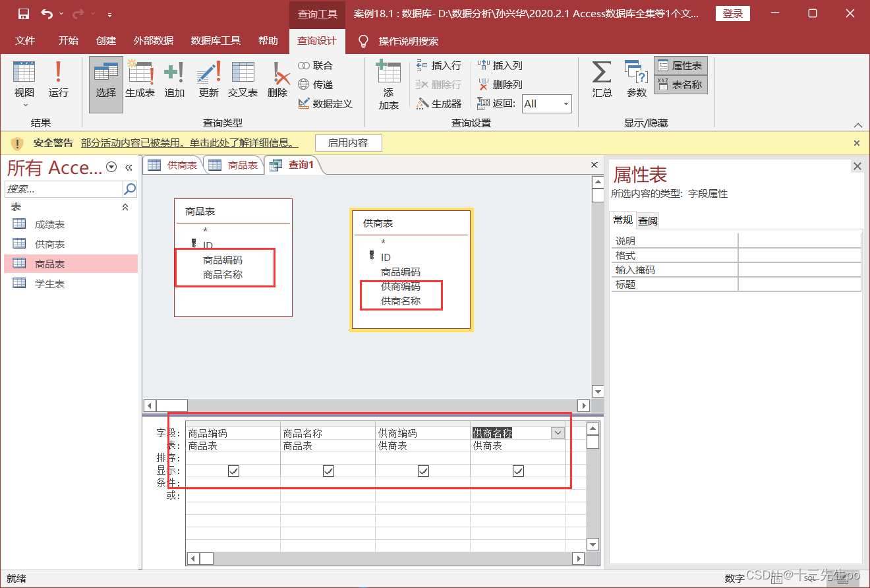The image size is (870, 588).
Task: Open the Undo history dropdown arrow
Action: [x=62, y=14]
